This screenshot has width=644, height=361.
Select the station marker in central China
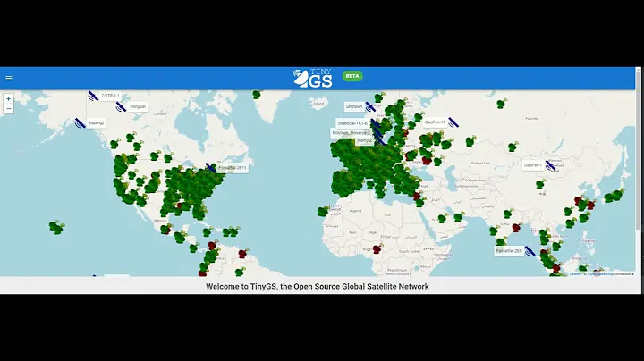pos(540,184)
